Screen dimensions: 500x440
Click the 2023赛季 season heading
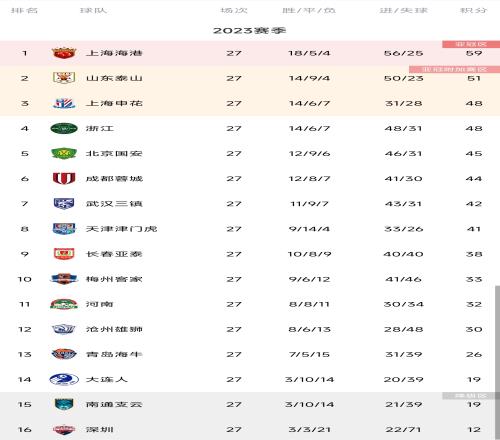(249, 31)
